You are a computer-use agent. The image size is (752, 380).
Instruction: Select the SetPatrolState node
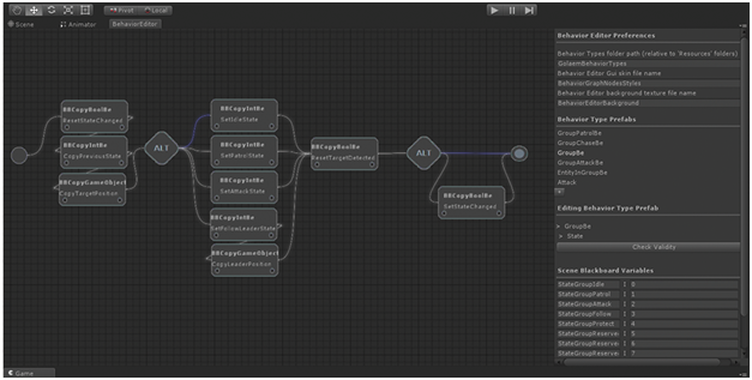pos(244,151)
